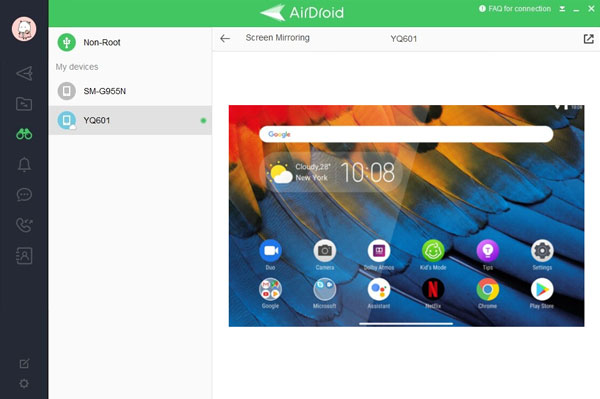
Task: Open the Calls phone icon
Action: pyautogui.click(x=24, y=225)
